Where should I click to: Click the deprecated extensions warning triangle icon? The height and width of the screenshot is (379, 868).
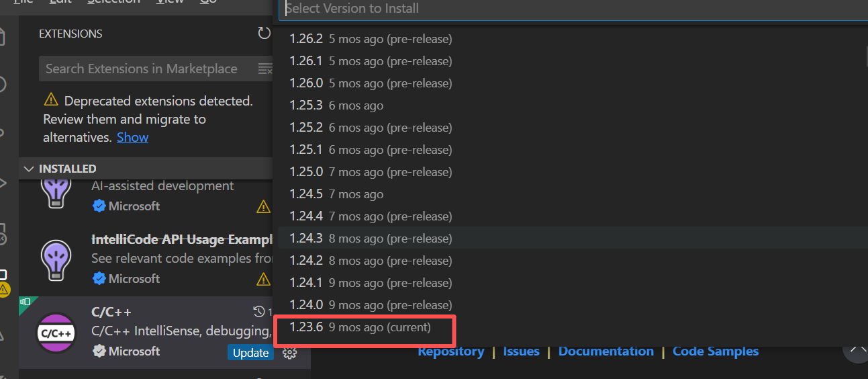pyautogui.click(x=51, y=101)
